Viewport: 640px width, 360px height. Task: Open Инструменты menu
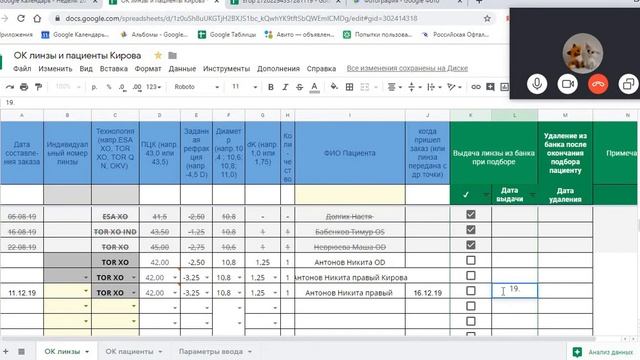coord(226,69)
